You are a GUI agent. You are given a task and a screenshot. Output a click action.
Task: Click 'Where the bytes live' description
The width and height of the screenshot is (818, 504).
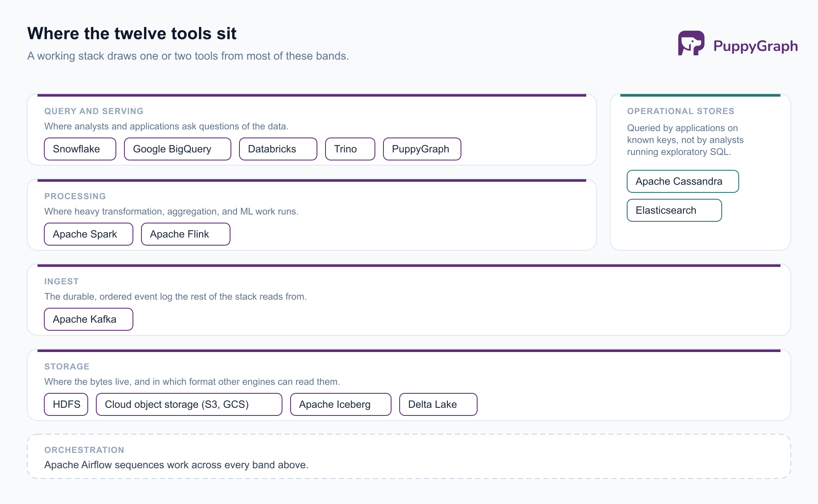(x=192, y=382)
